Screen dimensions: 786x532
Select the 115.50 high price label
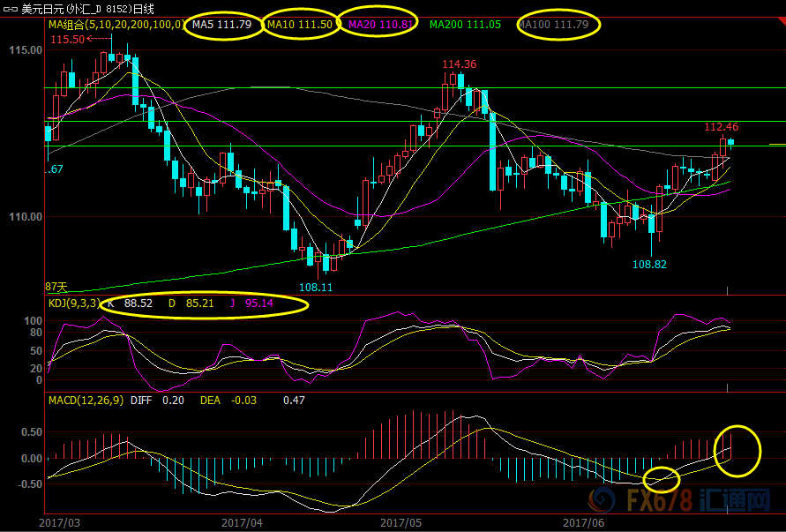pyautogui.click(x=67, y=39)
